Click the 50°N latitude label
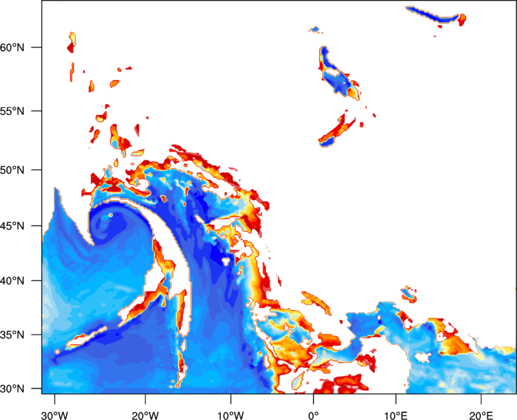The width and height of the screenshot is (517, 420). click(x=12, y=170)
